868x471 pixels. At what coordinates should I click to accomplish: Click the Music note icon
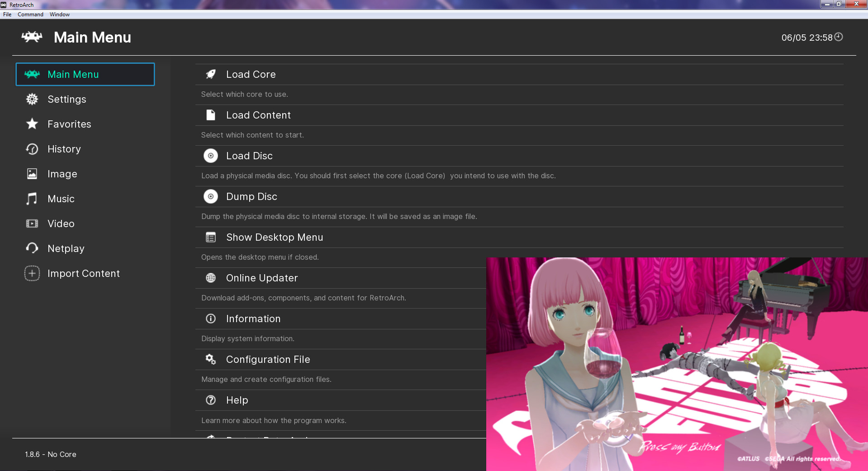32,199
